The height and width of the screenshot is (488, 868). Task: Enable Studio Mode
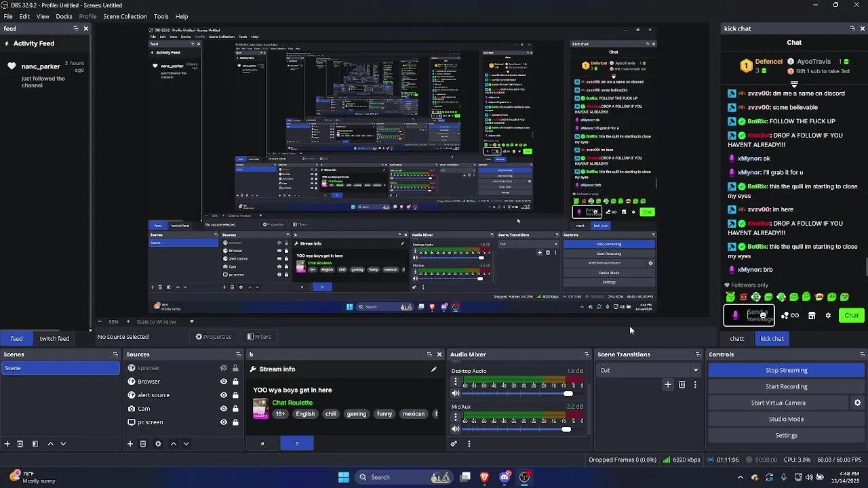click(x=787, y=419)
